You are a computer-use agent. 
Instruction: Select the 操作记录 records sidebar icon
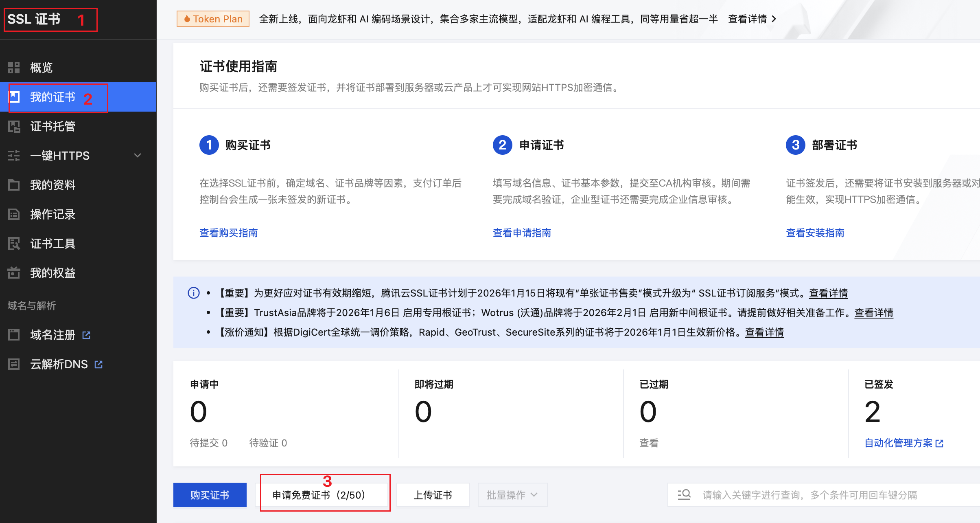14,214
